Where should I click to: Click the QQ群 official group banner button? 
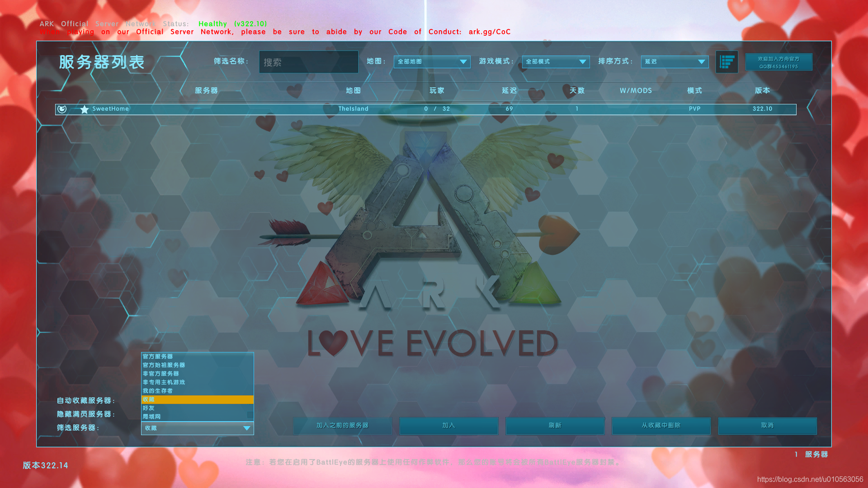(x=778, y=62)
